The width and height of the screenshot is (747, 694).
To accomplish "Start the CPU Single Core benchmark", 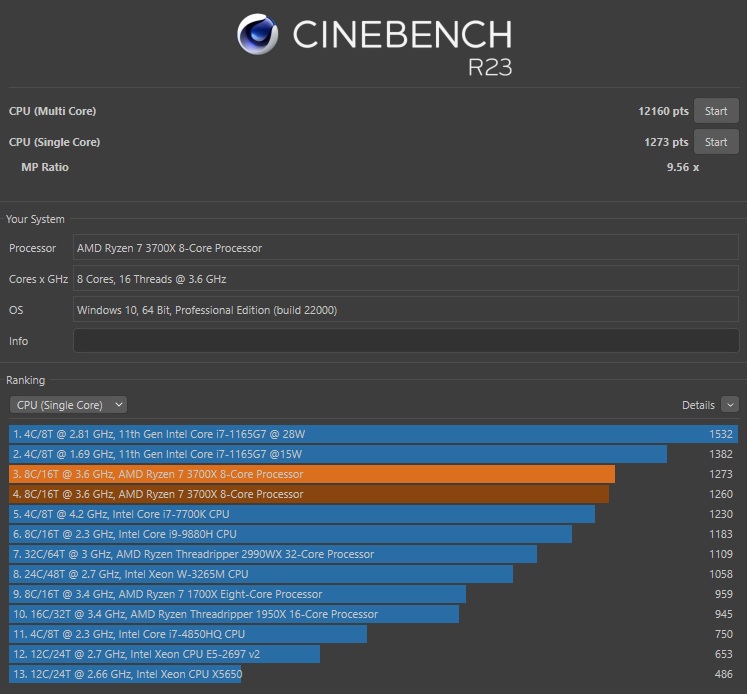I will pos(716,141).
